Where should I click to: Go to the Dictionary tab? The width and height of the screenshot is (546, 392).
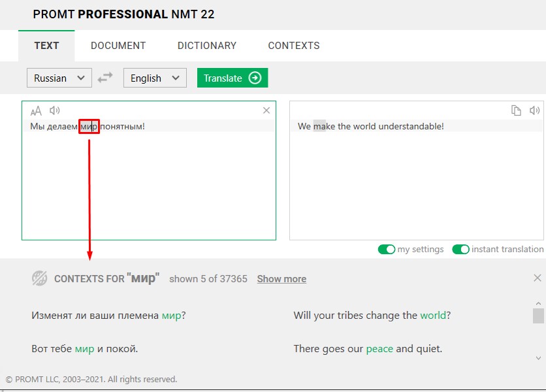pos(207,46)
